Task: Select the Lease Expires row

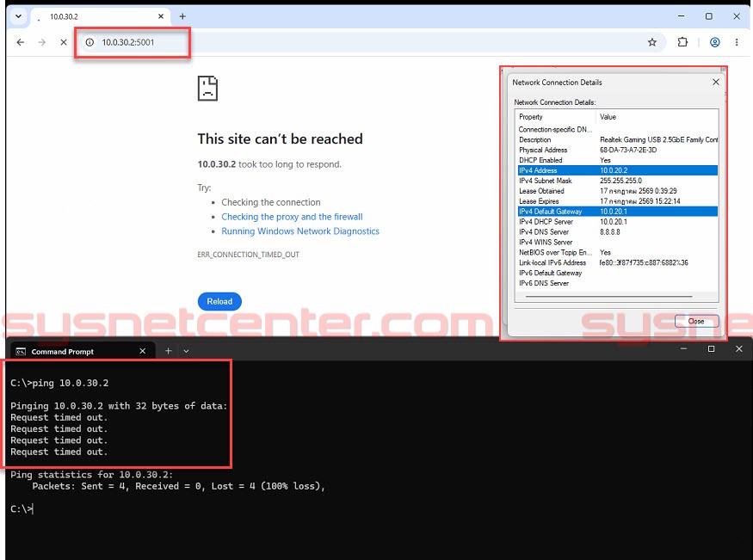Action: tap(618, 201)
